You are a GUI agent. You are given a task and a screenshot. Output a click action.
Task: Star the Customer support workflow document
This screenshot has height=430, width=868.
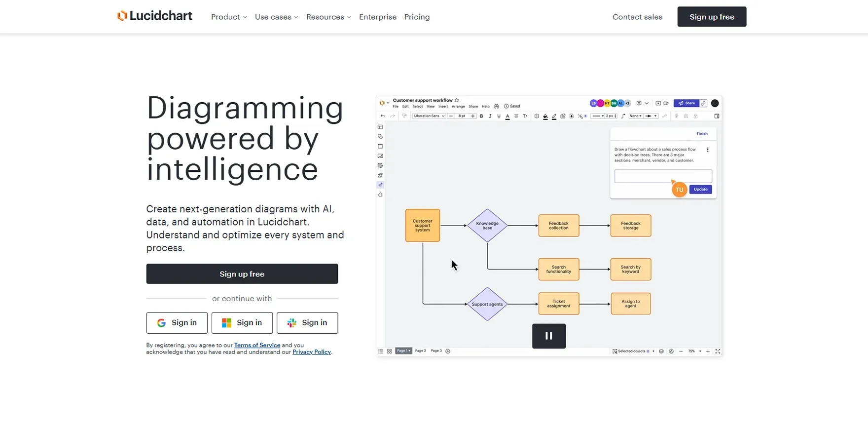pos(457,100)
